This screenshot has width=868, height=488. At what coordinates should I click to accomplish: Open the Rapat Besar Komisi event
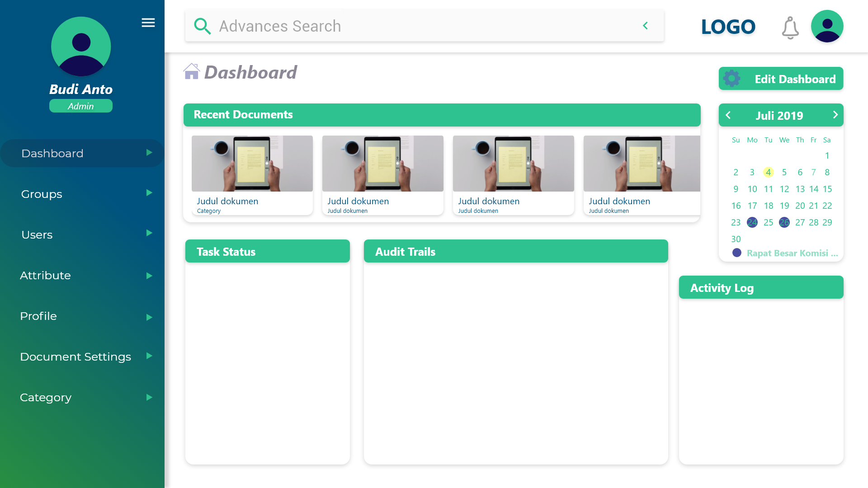click(792, 253)
